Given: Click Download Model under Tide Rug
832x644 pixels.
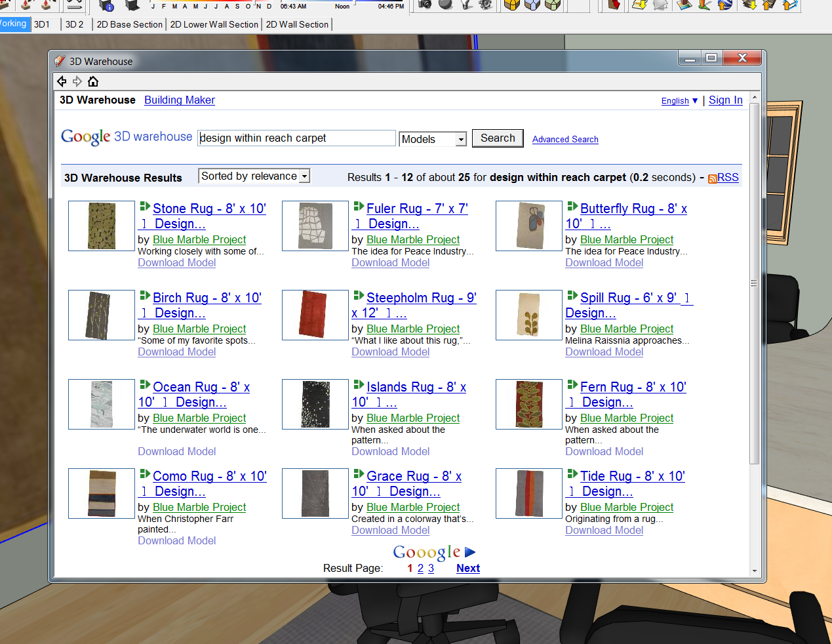Looking at the screenshot, I should point(604,531).
